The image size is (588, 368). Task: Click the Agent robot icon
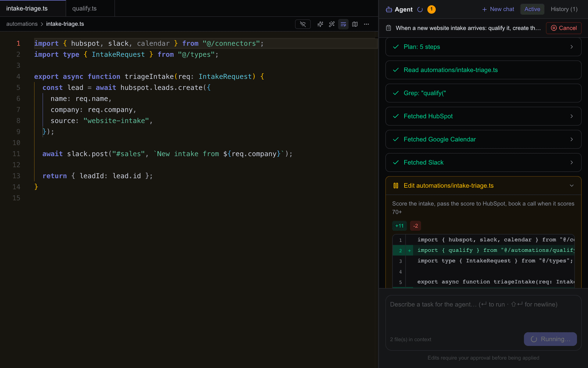click(x=389, y=10)
